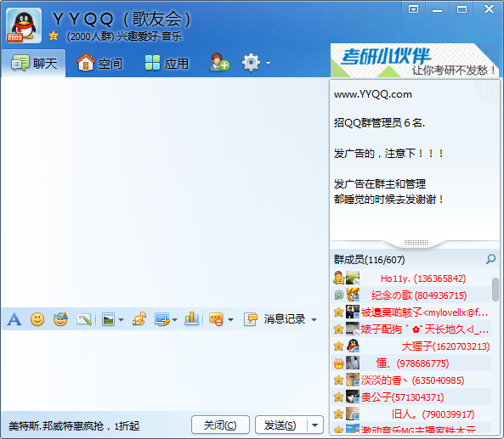
Task: Click the 关闭(C) button
Action: (220, 425)
